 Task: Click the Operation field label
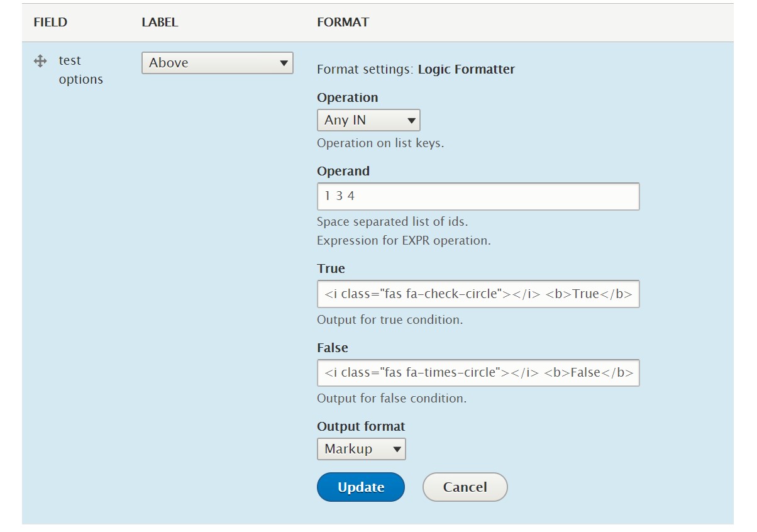pos(348,97)
